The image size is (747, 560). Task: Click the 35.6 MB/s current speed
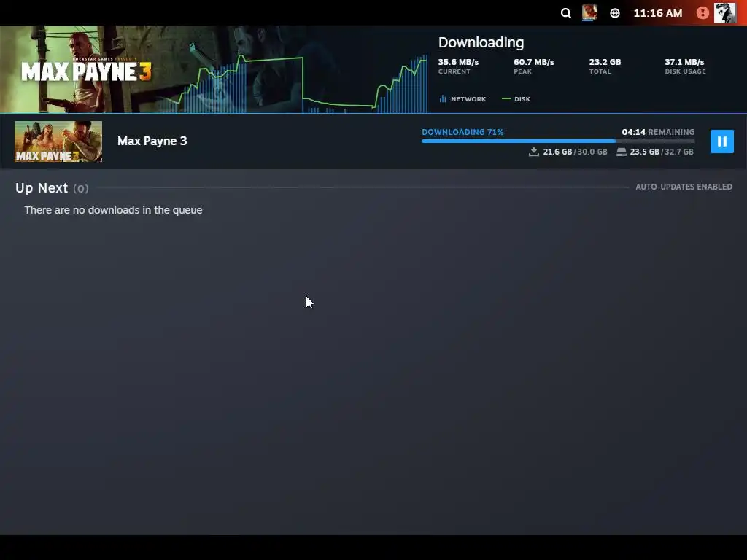coord(458,62)
